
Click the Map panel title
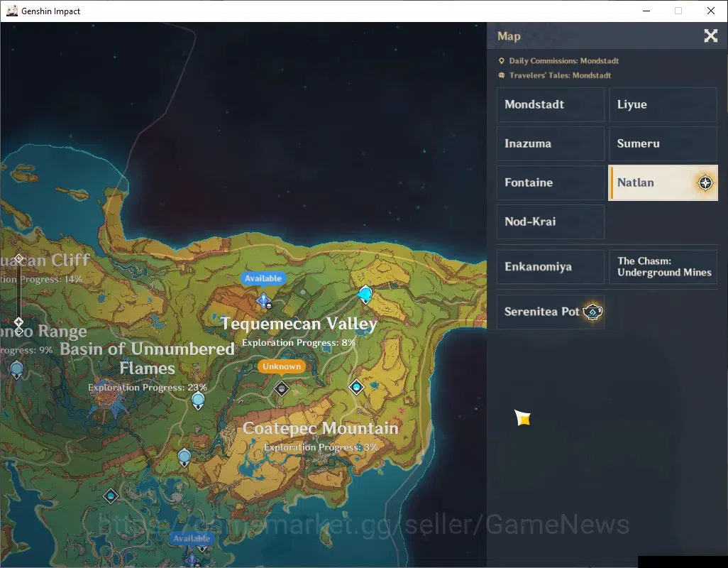coord(509,36)
